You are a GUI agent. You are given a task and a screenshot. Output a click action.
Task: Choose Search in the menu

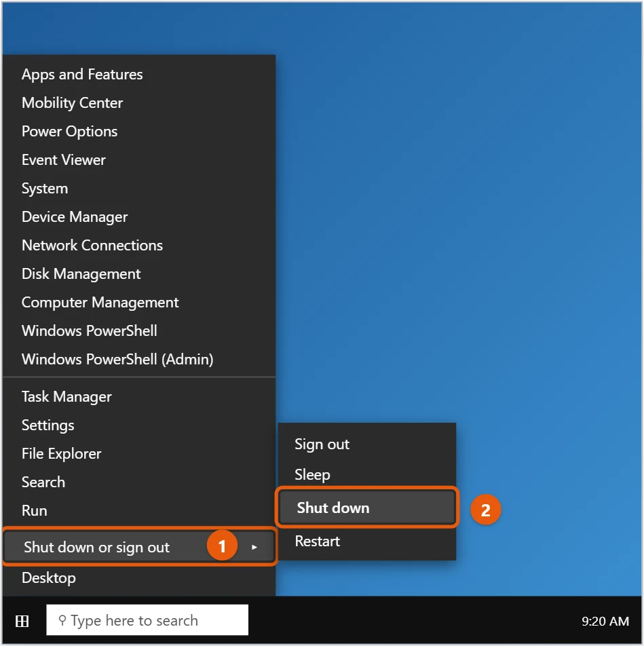(139, 482)
